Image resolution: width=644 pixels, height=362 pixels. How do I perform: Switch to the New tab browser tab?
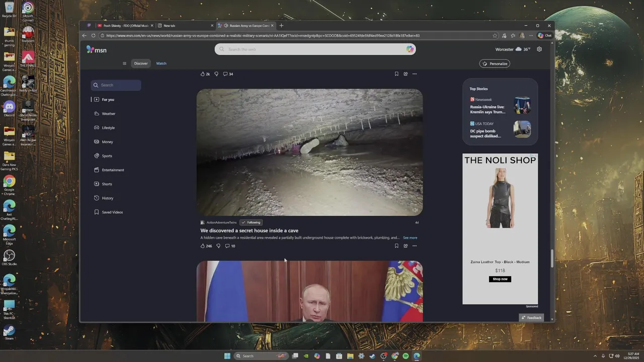(x=185, y=26)
